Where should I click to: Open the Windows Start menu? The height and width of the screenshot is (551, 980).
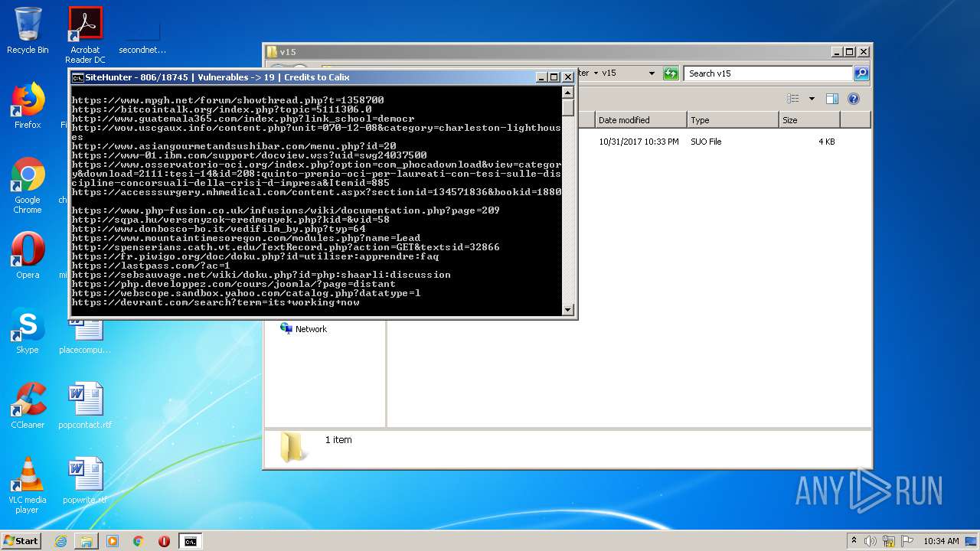pos(21,541)
